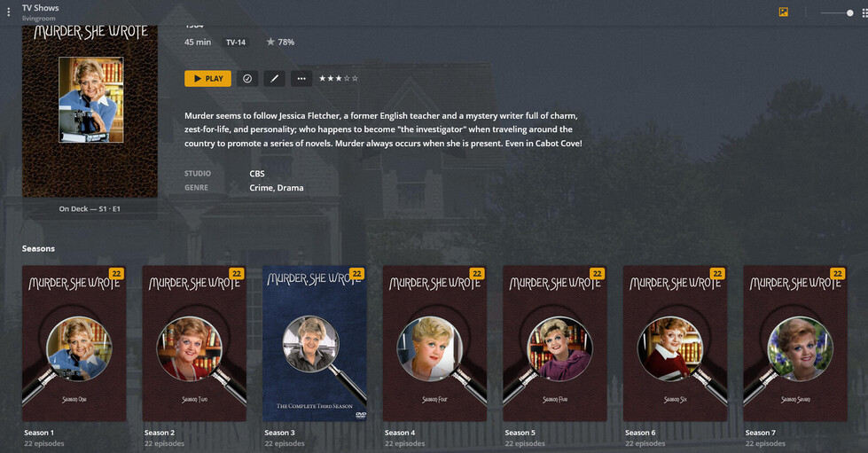This screenshot has width=868, height=453.
Task: Mark show as watched checkmark icon
Action: tap(247, 79)
